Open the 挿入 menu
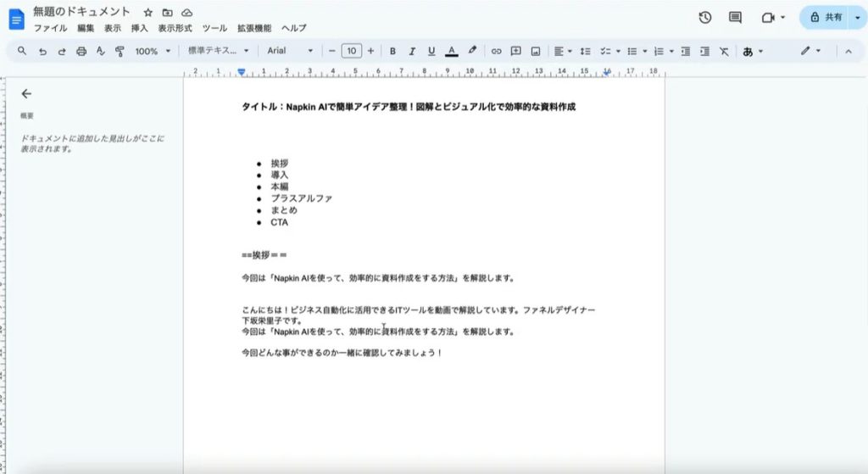 click(x=139, y=28)
